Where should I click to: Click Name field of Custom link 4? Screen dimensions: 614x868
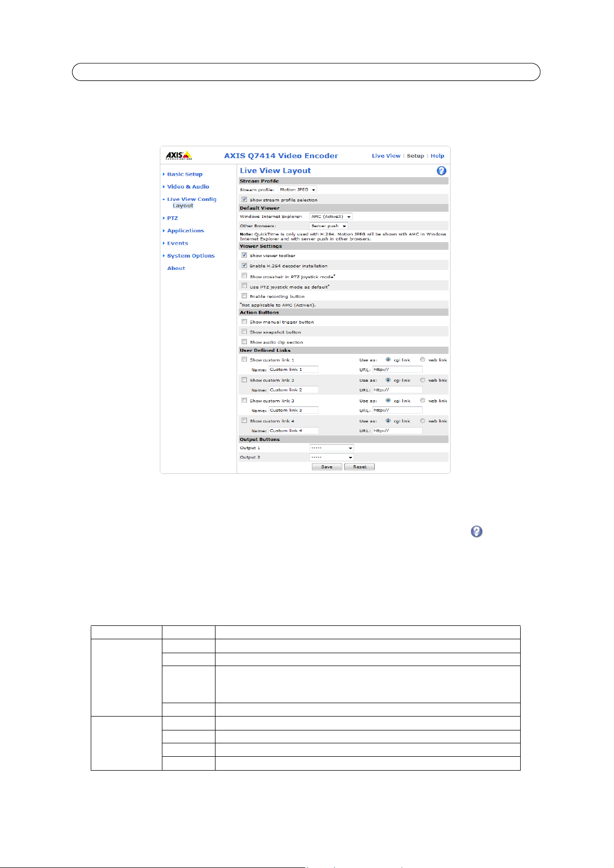coord(293,430)
